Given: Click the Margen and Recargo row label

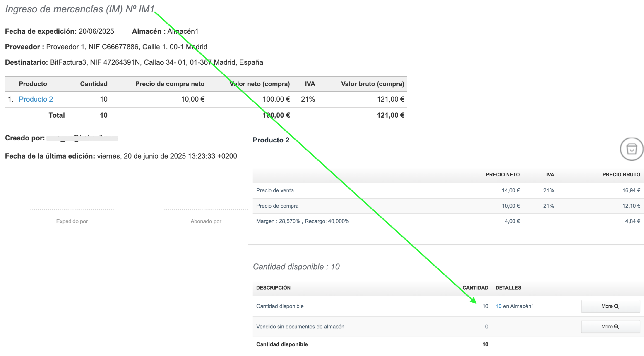Looking at the screenshot, I should (x=303, y=221).
